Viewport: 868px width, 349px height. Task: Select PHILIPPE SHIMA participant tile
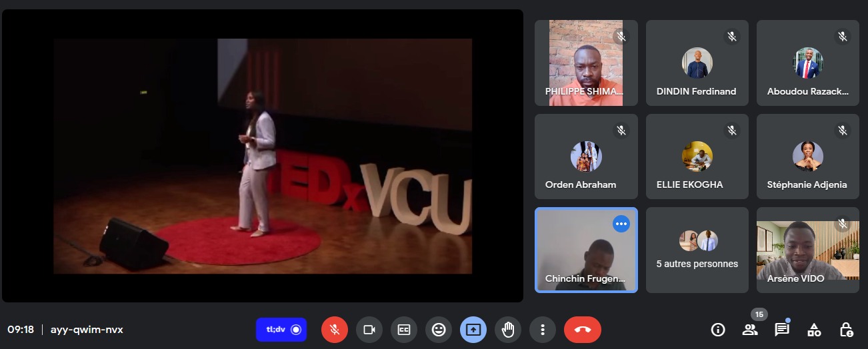click(x=586, y=63)
